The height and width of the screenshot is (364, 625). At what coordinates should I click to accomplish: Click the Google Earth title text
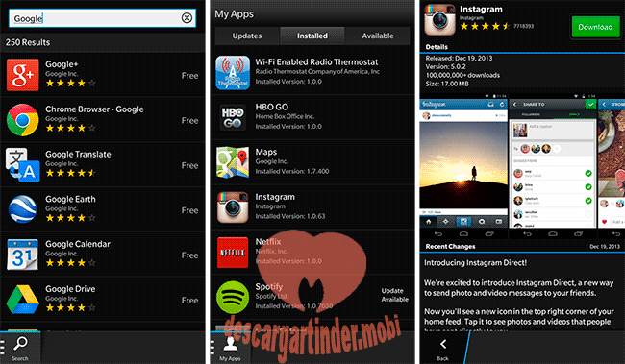pos(70,199)
